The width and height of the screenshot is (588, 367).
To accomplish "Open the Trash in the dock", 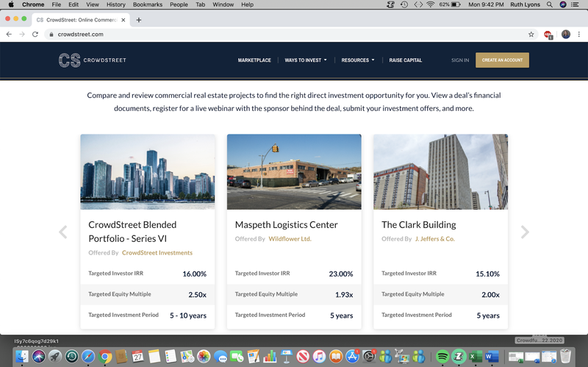I will click(x=565, y=356).
